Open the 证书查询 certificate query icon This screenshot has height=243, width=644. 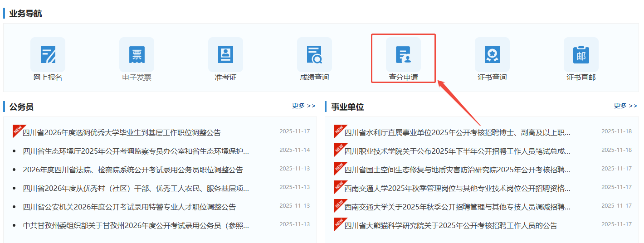492,55
